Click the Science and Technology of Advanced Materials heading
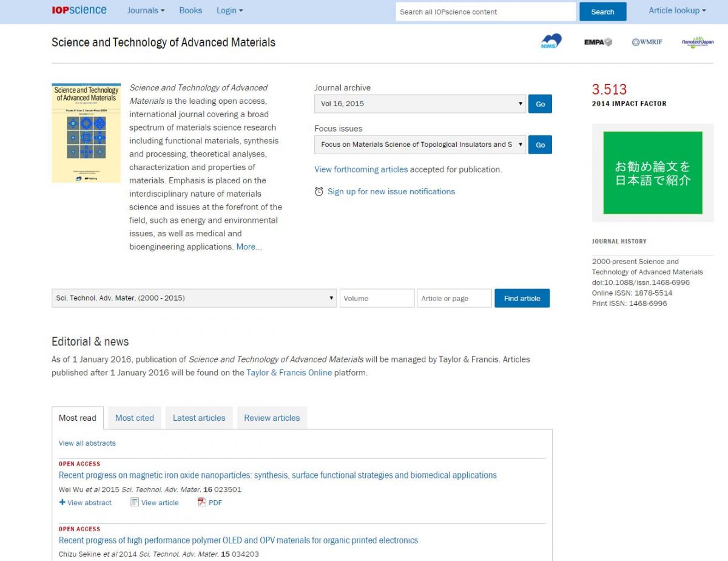The image size is (728, 561). point(164,42)
